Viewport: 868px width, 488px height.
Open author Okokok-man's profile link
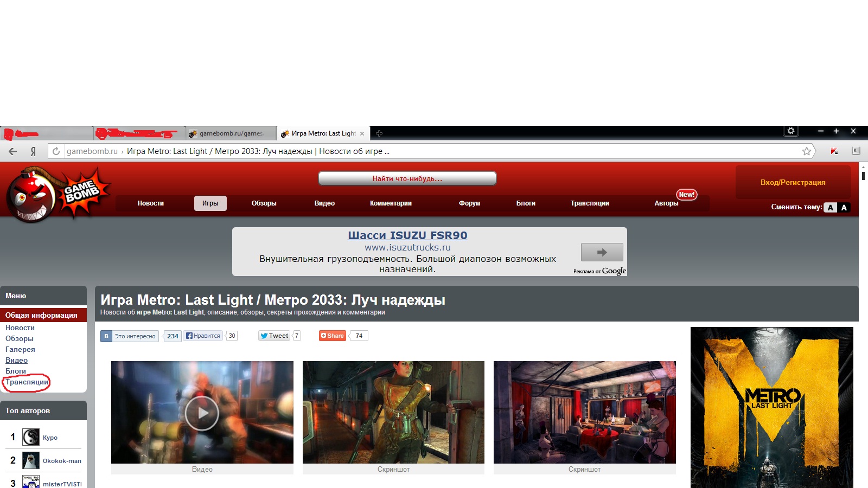(x=62, y=461)
